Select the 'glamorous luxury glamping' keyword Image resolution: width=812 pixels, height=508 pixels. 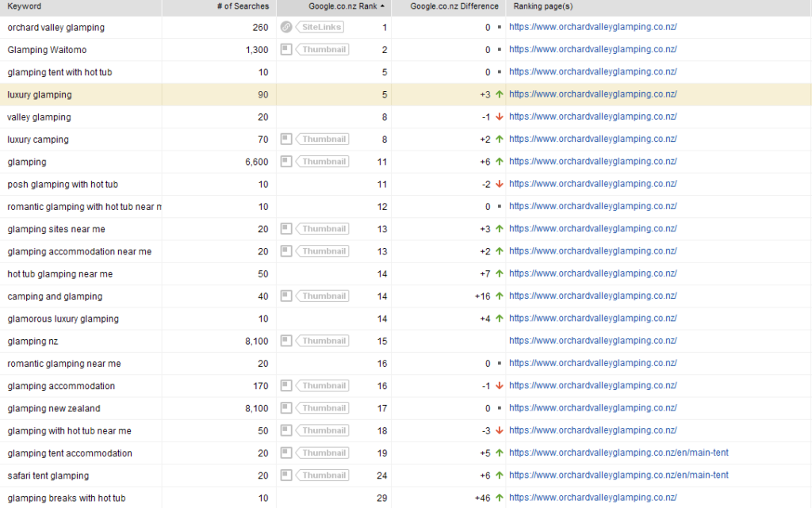tap(63, 319)
